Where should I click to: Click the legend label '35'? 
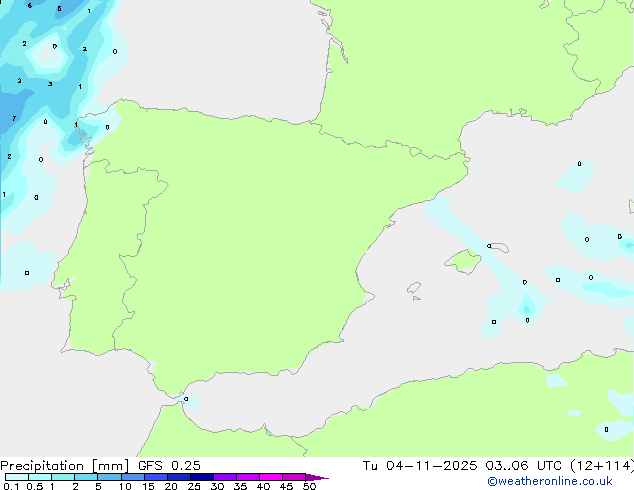(240, 486)
